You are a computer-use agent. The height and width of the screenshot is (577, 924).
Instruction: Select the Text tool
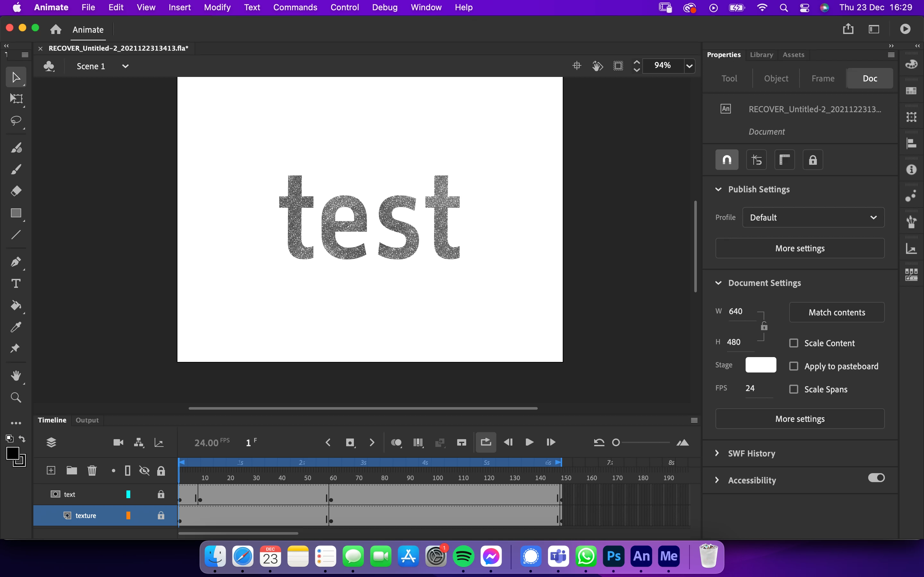[x=16, y=284]
